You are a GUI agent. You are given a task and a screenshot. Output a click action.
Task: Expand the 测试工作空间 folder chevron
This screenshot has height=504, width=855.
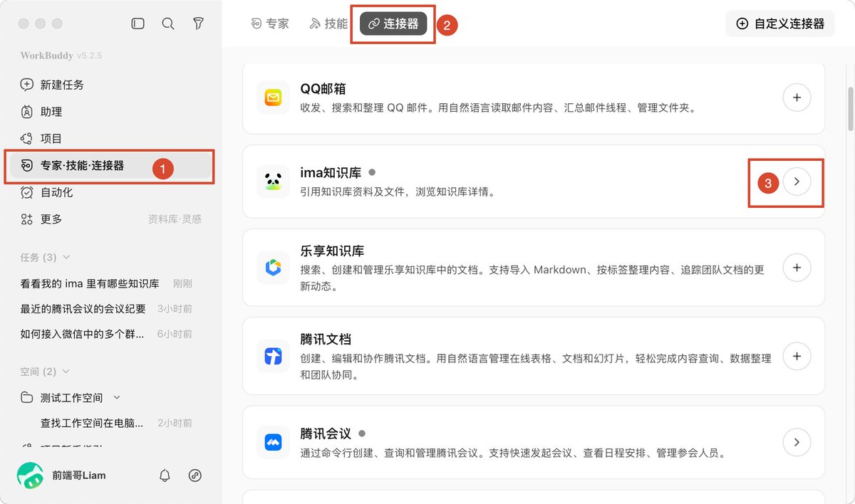pyautogui.click(x=117, y=397)
